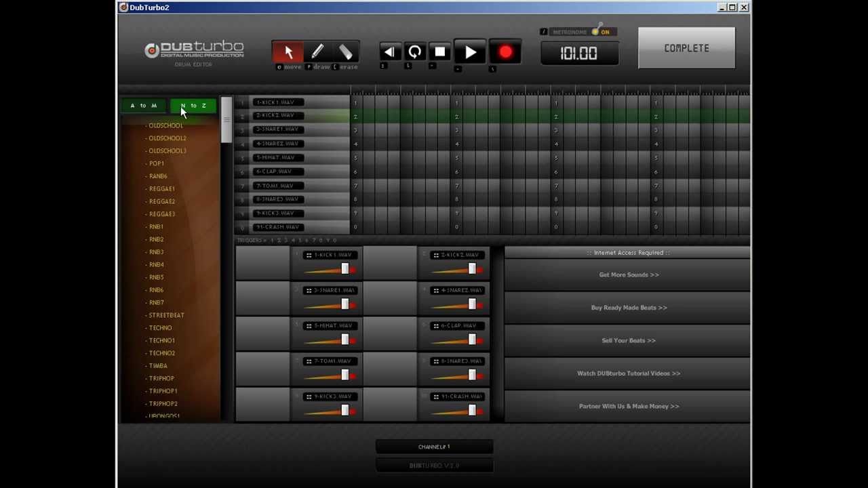Load the RANB6 kit
This screenshot has height=488, width=868.
[x=157, y=176]
